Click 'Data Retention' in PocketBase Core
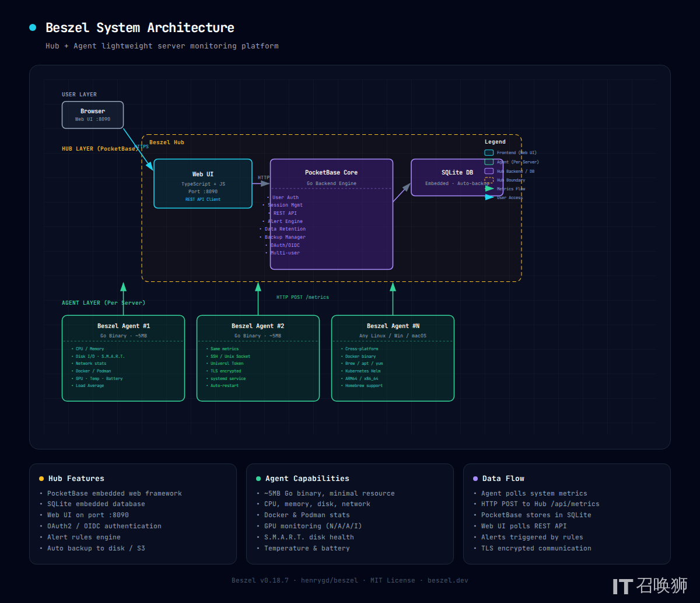The height and width of the screenshot is (603, 700). [x=285, y=229]
